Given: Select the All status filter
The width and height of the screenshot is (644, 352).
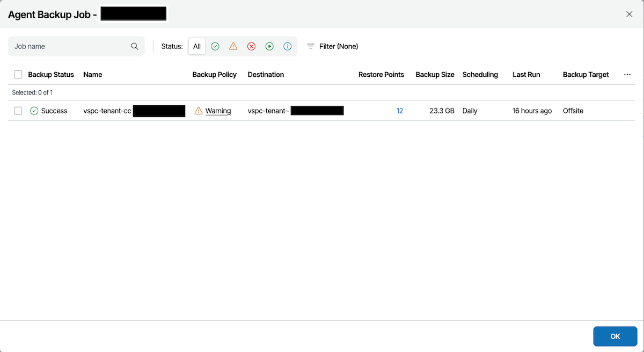Looking at the screenshot, I should [197, 47].
